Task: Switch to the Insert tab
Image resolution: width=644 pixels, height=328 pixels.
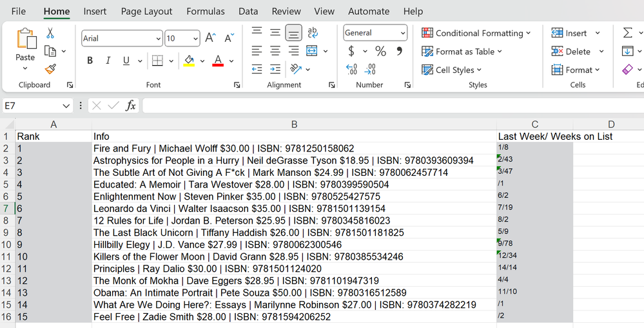Action: pos(95,12)
